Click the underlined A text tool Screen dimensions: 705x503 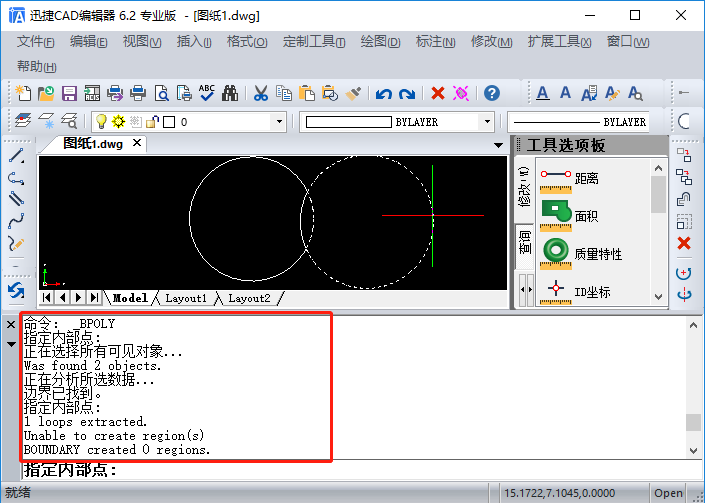(x=543, y=93)
